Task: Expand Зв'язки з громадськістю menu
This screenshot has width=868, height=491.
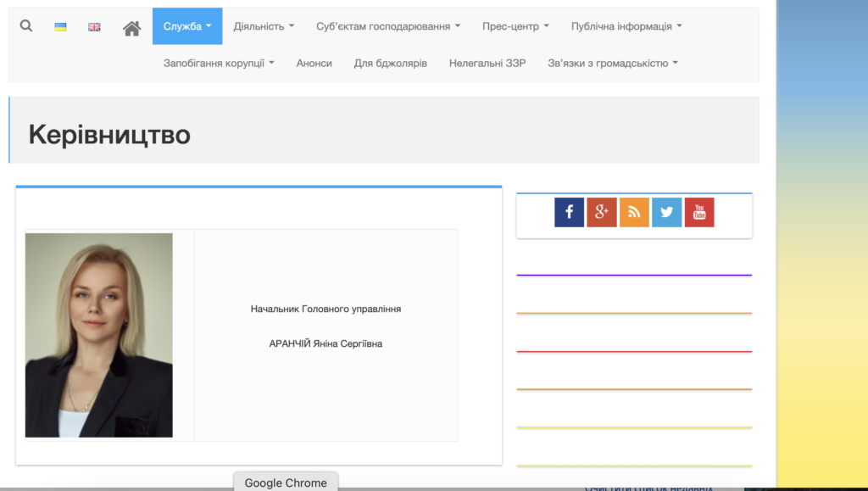Action: [613, 63]
